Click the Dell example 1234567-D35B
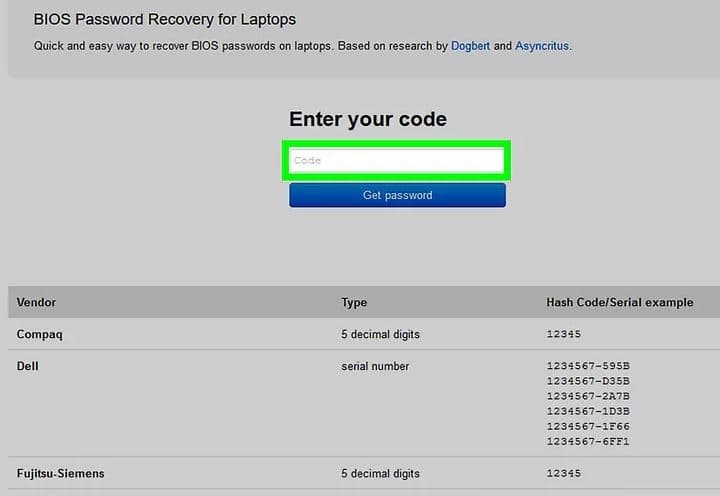The width and height of the screenshot is (720, 496). (x=588, y=381)
